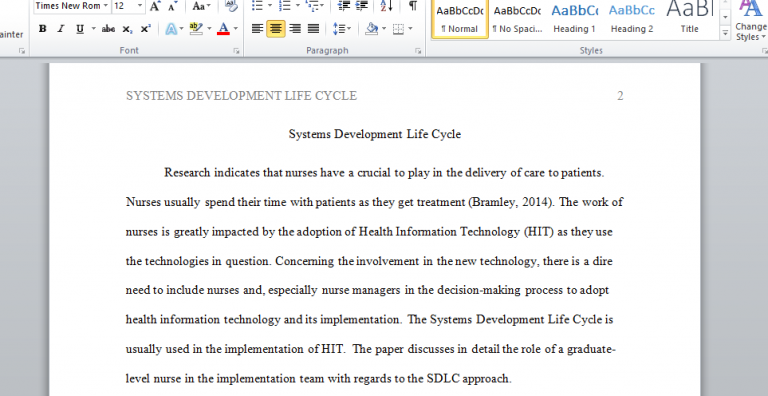
Task: Click the word Research in paragraph
Action: click(x=187, y=173)
